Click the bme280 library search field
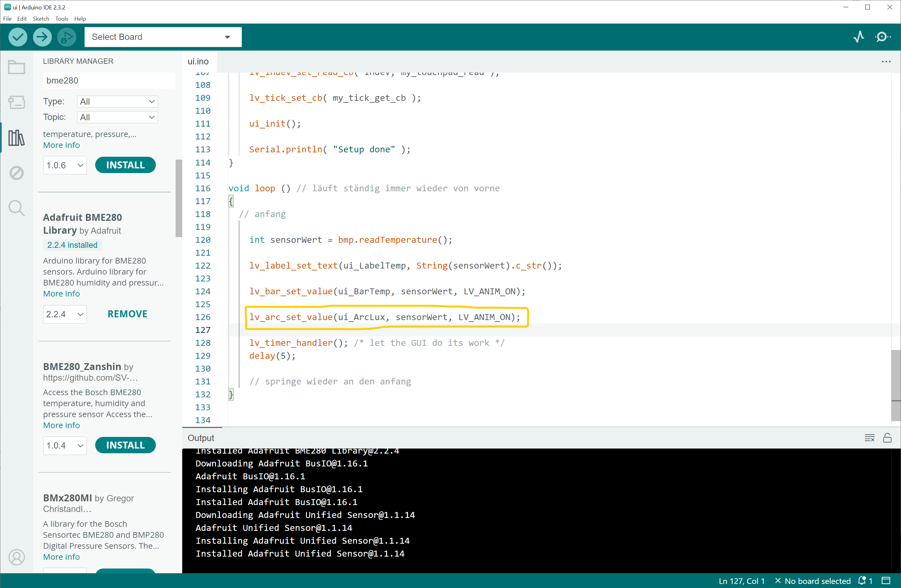The width and height of the screenshot is (901, 588). pyautogui.click(x=108, y=81)
